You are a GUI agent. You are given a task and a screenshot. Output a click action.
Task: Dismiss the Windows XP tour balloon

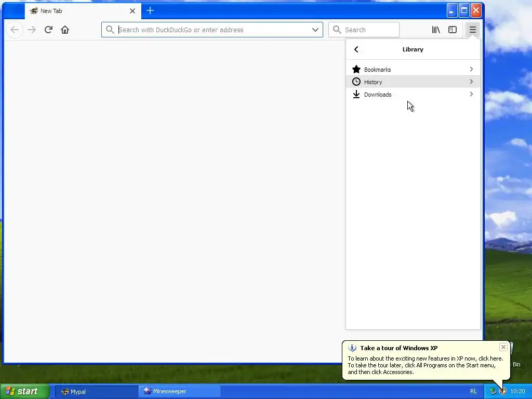click(503, 347)
